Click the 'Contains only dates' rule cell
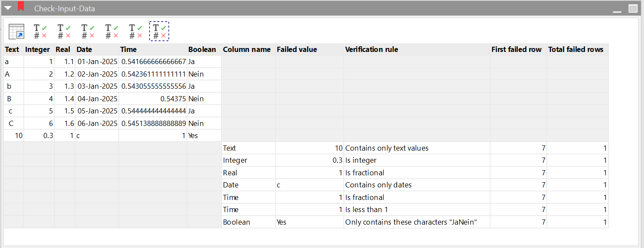Viewport: 644px width, 248px height. (417, 185)
